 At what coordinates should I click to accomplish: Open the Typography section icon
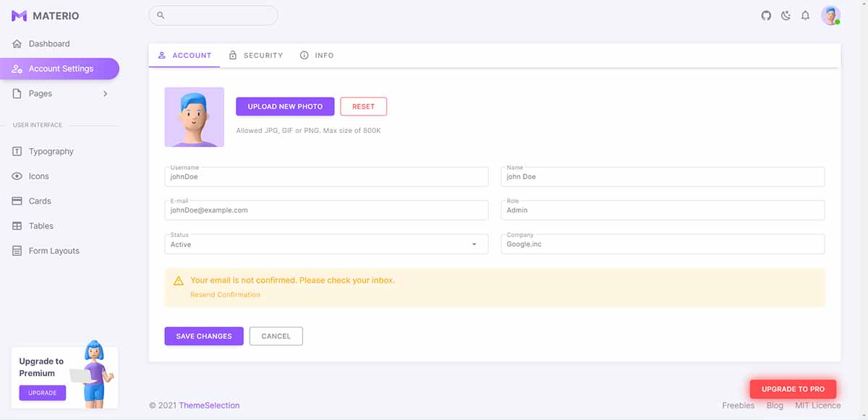tap(17, 151)
